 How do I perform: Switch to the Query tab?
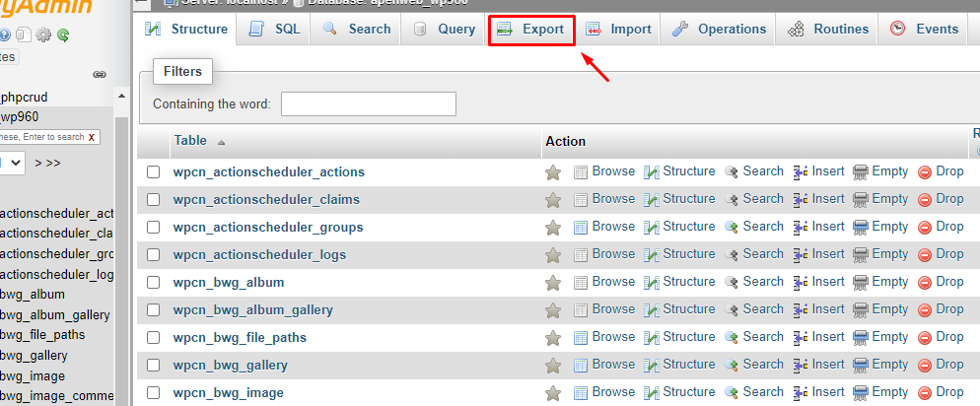[445, 30]
